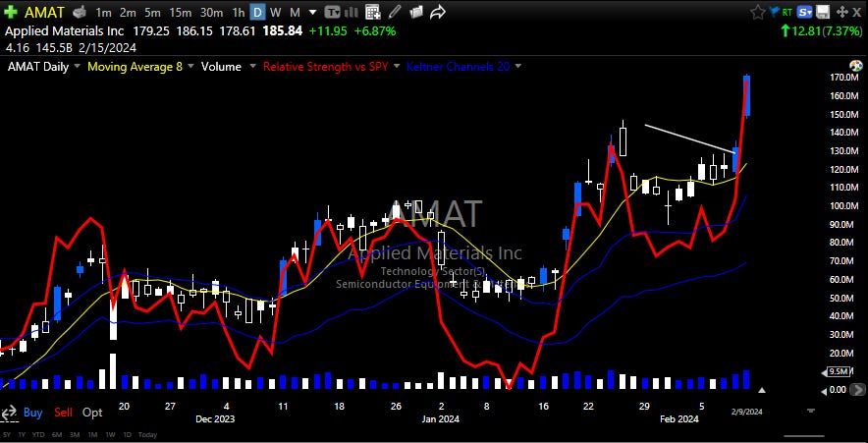Click the AMAT Daily plot label
The height and width of the screenshot is (443, 868).
pyautogui.click(x=37, y=67)
